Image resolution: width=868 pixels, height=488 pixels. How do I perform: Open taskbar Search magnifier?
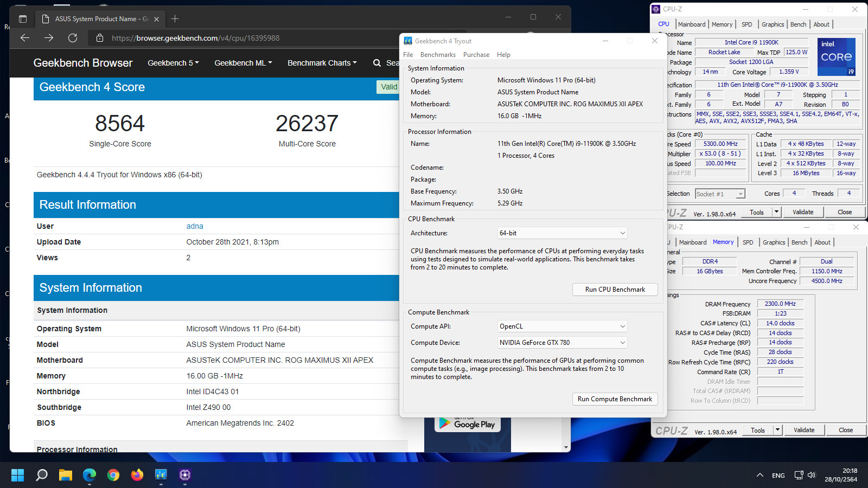pos(41,475)
